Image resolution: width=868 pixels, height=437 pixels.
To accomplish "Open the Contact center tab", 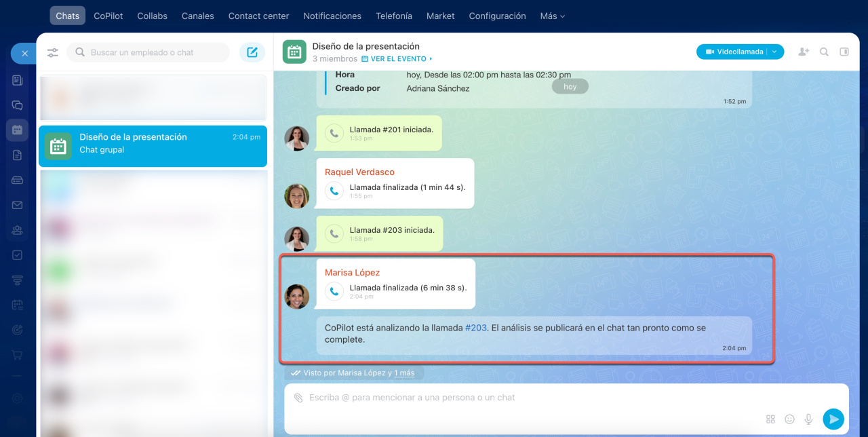I will pyautogui.click(x=258, y=16).
